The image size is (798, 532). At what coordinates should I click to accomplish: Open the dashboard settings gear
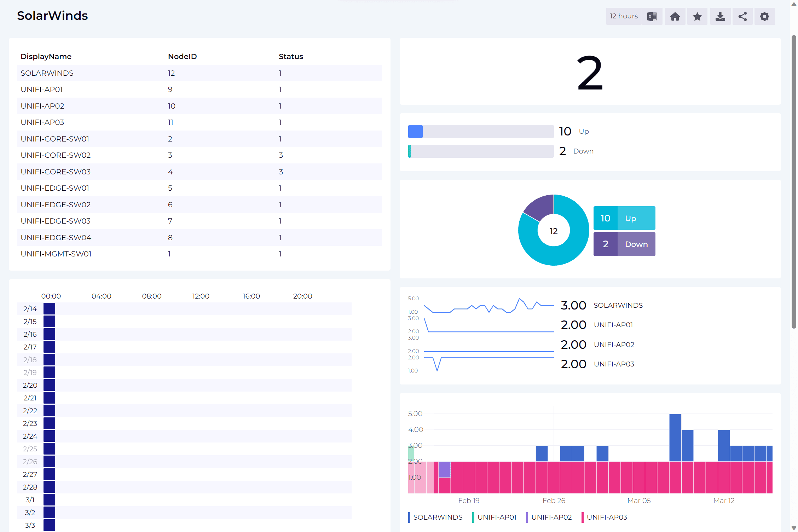765,16
